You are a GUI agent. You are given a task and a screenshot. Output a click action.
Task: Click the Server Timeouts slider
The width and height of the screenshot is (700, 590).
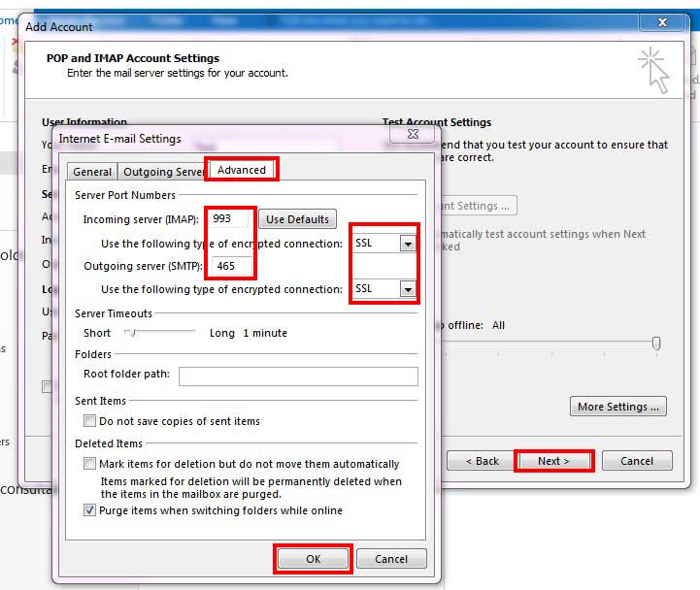[x=130, y=333]
